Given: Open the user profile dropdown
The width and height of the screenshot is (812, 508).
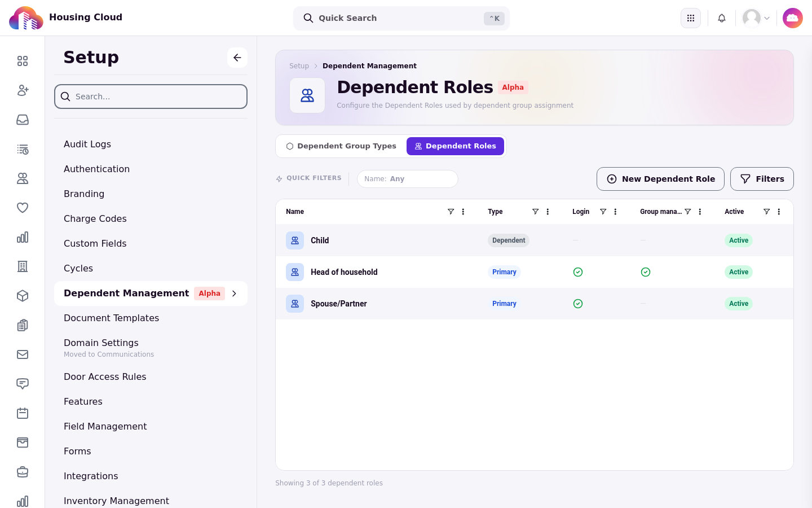Looking at the screenshot, I should pos(756,18).
